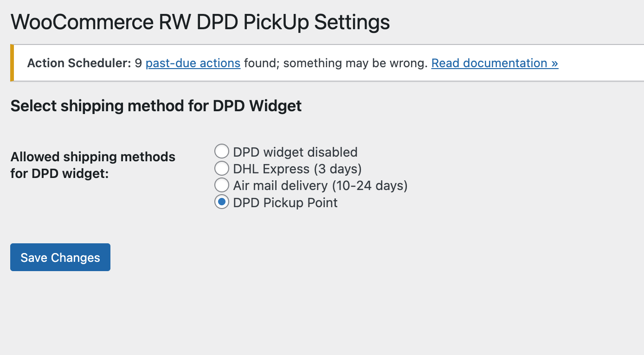Click the "Allowed shipping methods for DPD widget" label
Screen dimensions: 644x355
tap(93, 165)
